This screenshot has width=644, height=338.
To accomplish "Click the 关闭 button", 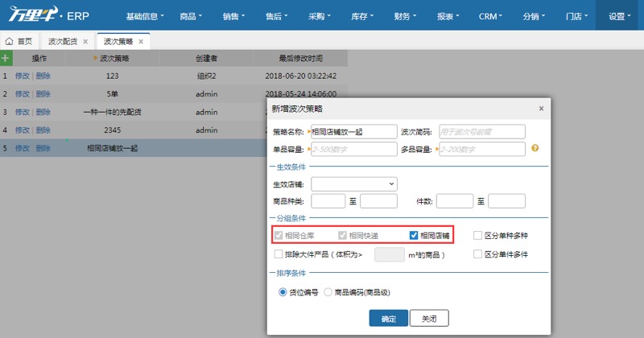I will [x=429, y=319].
